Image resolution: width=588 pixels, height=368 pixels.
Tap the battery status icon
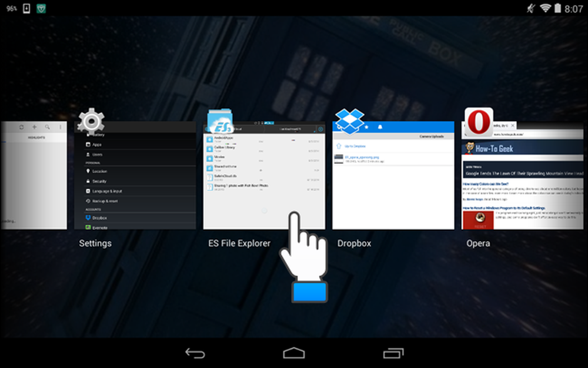point(557,8)
